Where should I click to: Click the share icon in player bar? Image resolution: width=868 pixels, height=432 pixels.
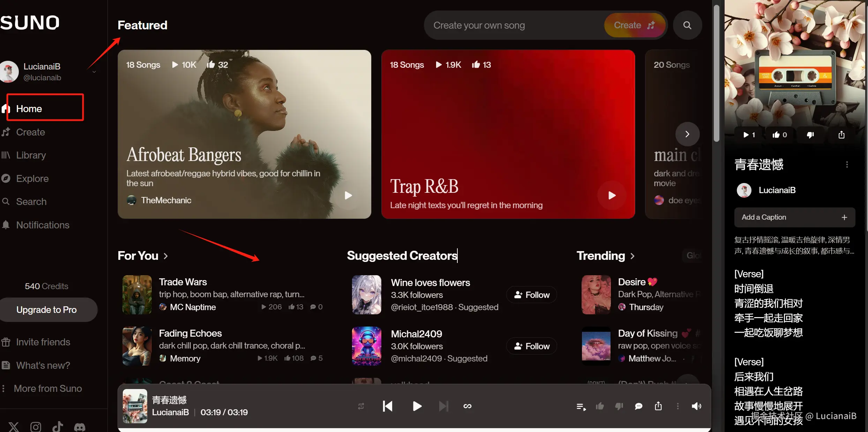[x=658, y=406]
